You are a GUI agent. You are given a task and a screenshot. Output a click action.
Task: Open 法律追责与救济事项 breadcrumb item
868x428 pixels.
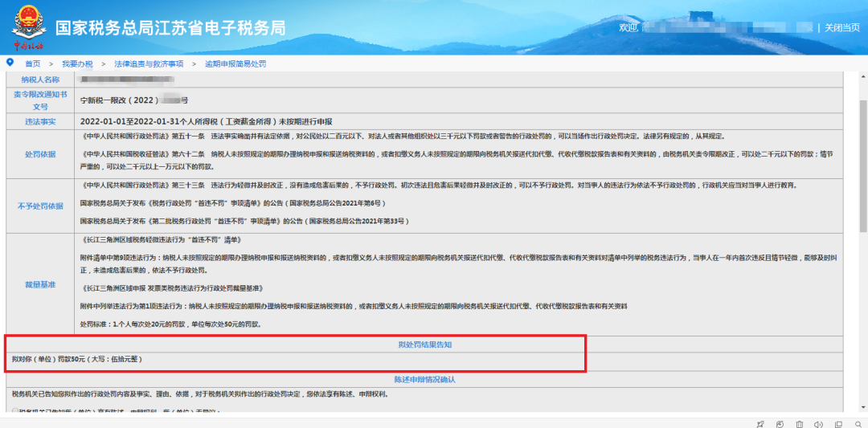point(149,64)
